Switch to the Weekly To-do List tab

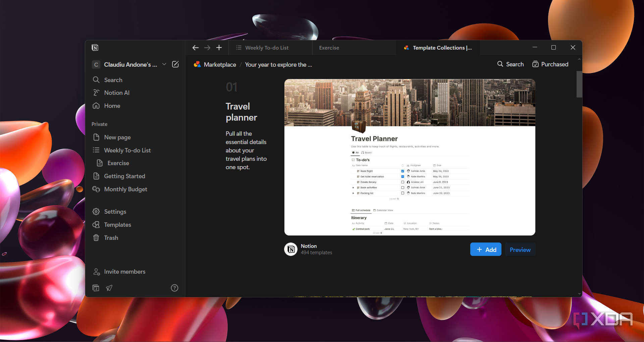point(270,48)
